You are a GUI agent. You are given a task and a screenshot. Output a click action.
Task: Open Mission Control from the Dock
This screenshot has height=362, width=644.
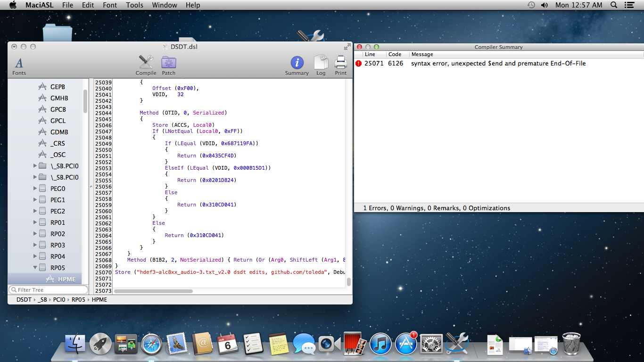(126, 344)
